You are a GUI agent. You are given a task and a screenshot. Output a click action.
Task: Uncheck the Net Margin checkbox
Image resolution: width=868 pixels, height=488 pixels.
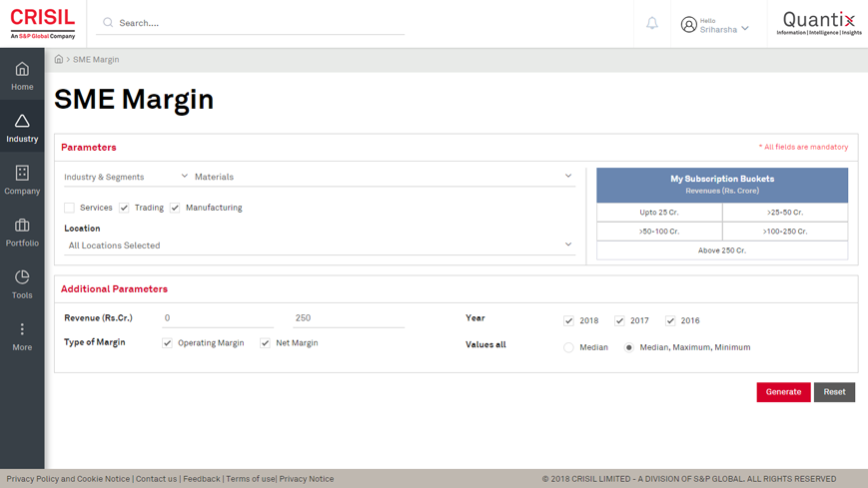pyautogui.click(x=266, y=343)
